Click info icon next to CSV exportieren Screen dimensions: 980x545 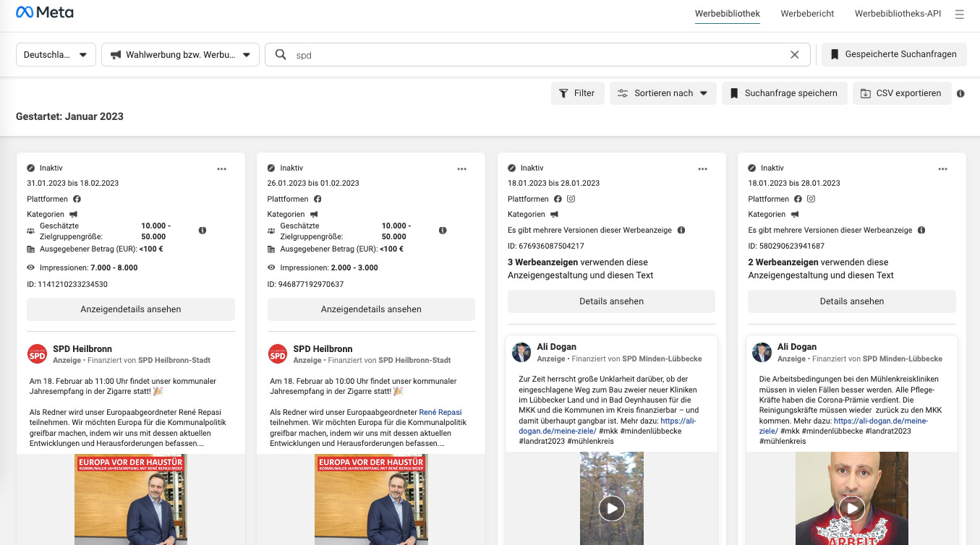point(960,93)
